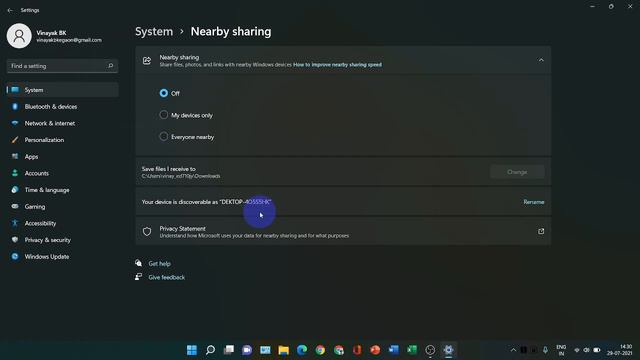Open Windows Start menu
Viewport: 640px width, 360px height.
192,350
